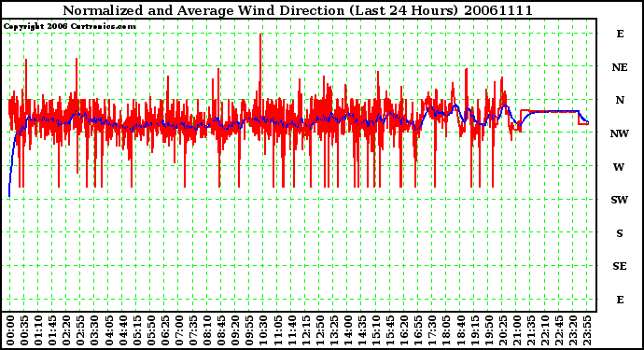Click the '22:10' time axis label
Screen dimensions: 644x350
point(545,330)
